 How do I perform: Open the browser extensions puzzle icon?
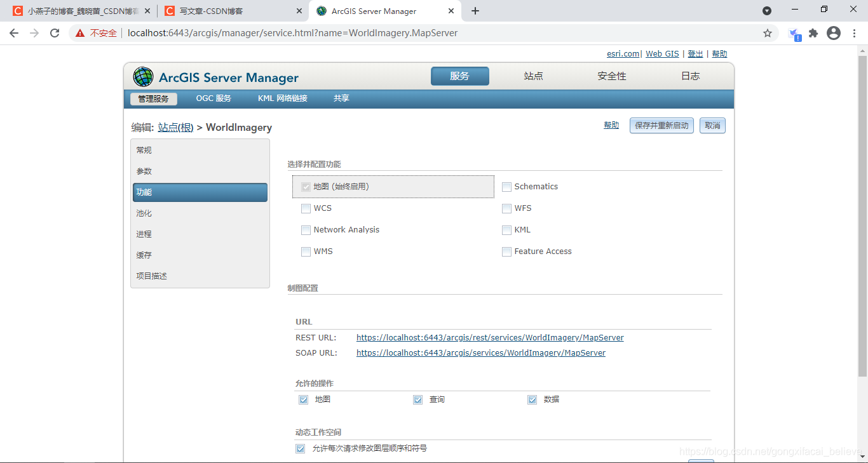click(x=813, y=33)
